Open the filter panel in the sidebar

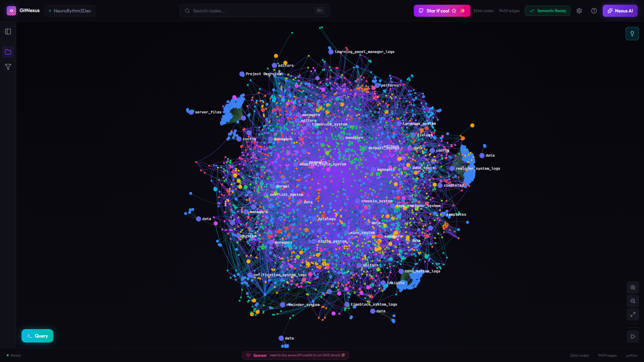point(8,67)
